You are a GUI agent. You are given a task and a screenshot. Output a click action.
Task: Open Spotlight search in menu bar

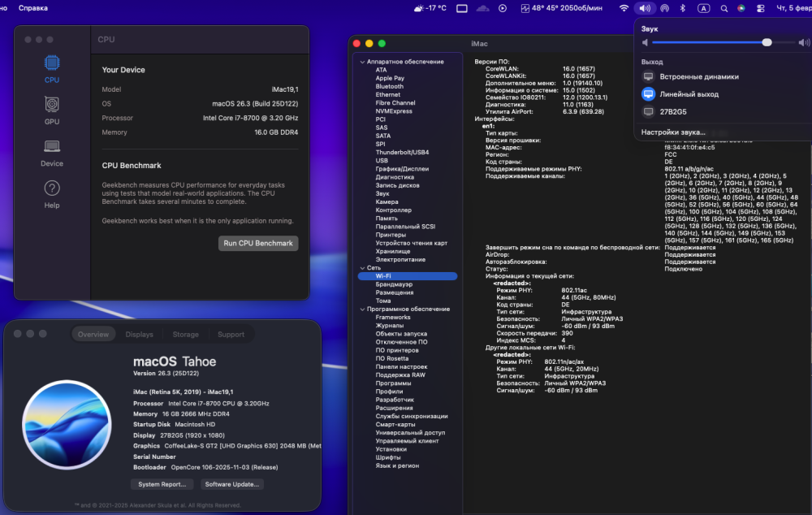click(x=724, y=8)
